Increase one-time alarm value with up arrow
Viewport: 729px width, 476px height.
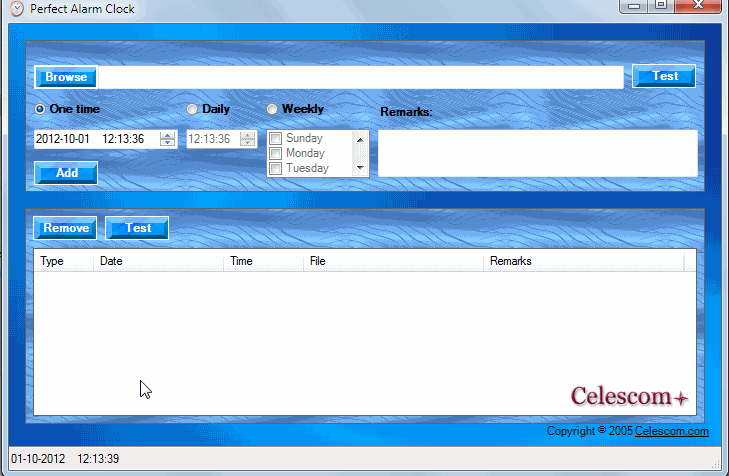(x=167, y=135)
